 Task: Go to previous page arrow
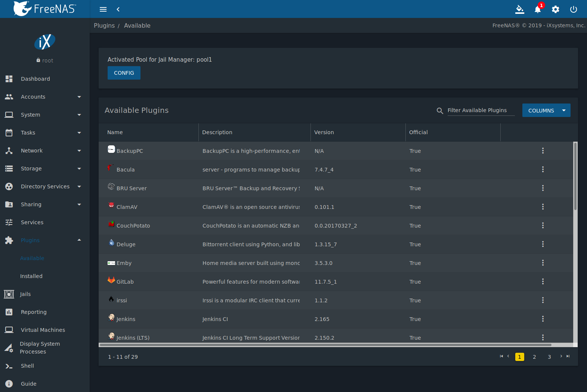click(x=508, y=356)
